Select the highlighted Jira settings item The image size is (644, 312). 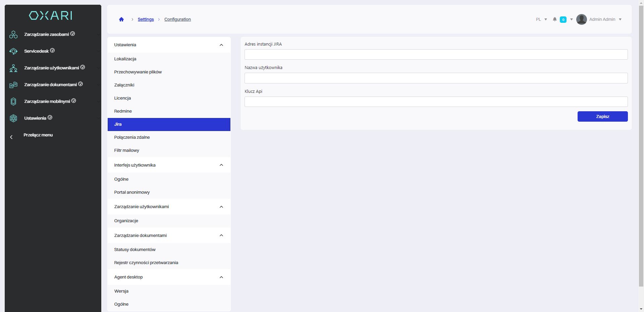click(x=169, y=124)
